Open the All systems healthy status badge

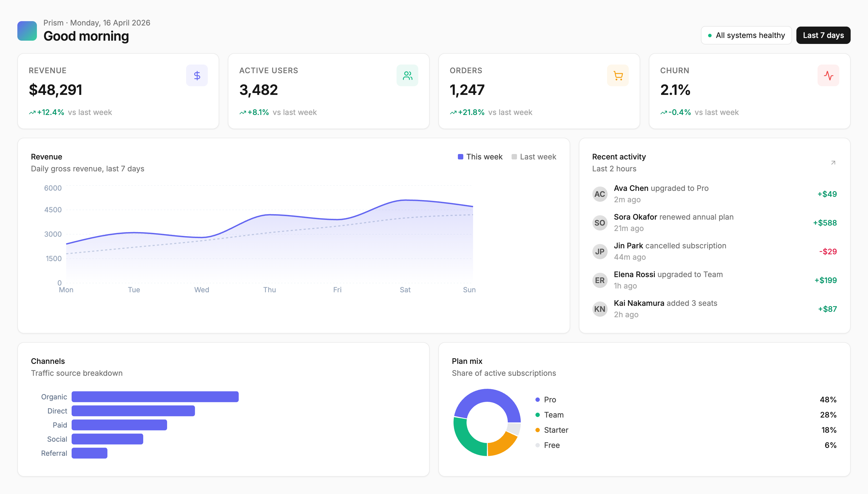(x=746, y=35)
